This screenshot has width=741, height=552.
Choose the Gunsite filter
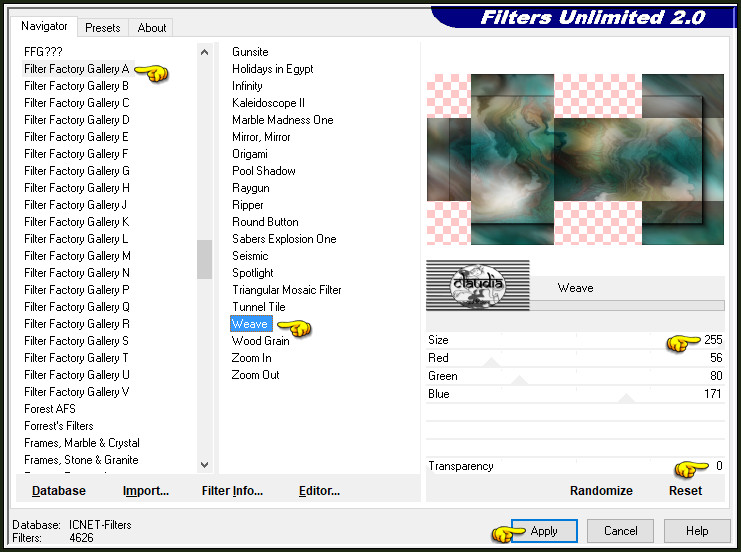point(250,52)
